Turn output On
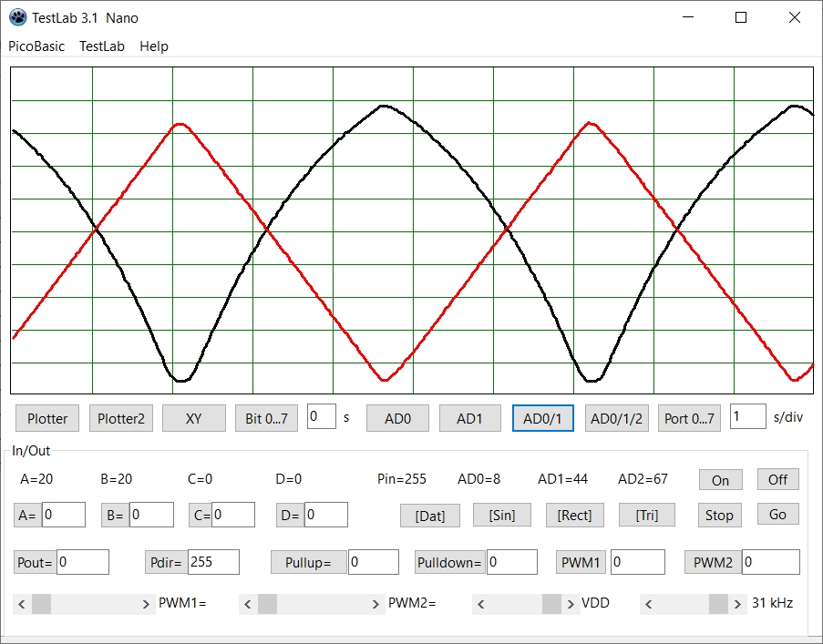823x644 pixels. [x=720, y=480]
